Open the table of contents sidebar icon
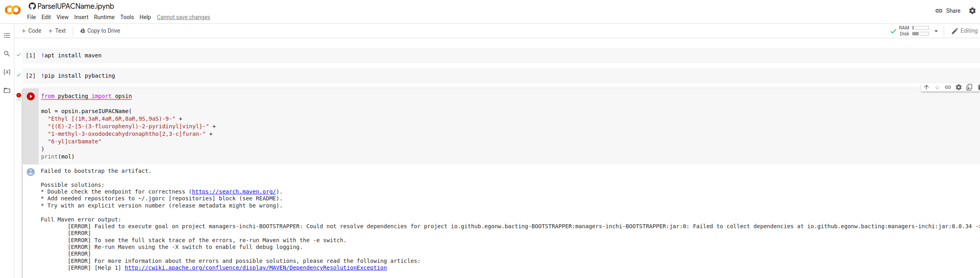 point(7,35)
